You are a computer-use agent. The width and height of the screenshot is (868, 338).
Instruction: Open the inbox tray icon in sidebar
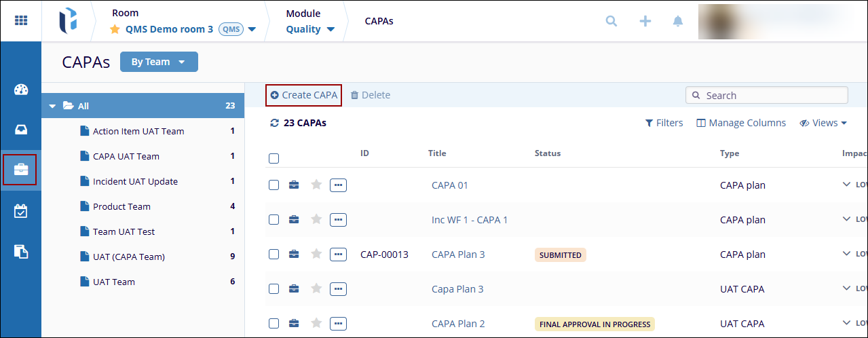[x=21, y=130]
